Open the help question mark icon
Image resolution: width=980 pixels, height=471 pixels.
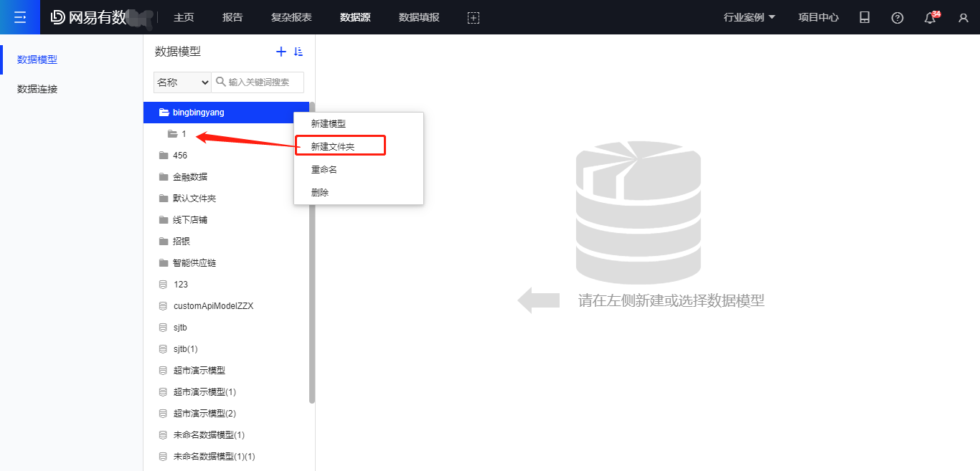click(x=897, y=18)
